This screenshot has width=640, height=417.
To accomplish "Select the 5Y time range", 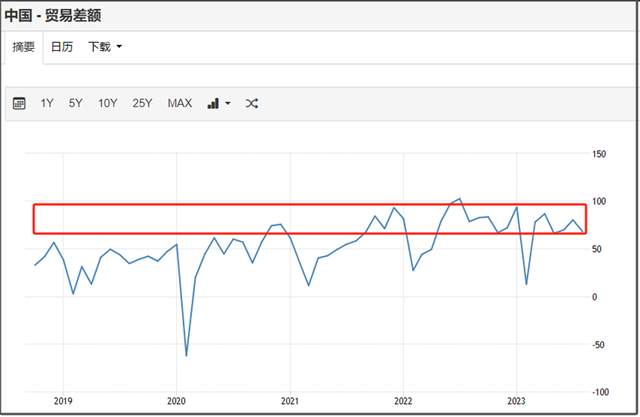I will (76, 103).
